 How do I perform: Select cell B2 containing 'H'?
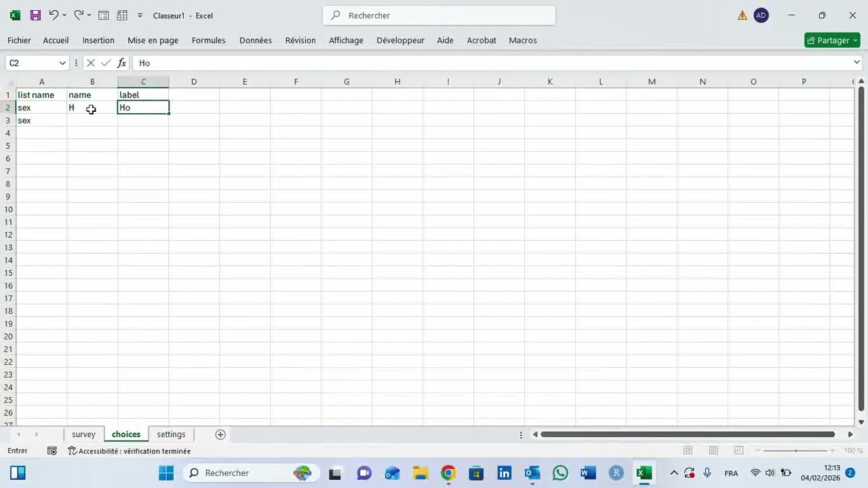[92, 108]
